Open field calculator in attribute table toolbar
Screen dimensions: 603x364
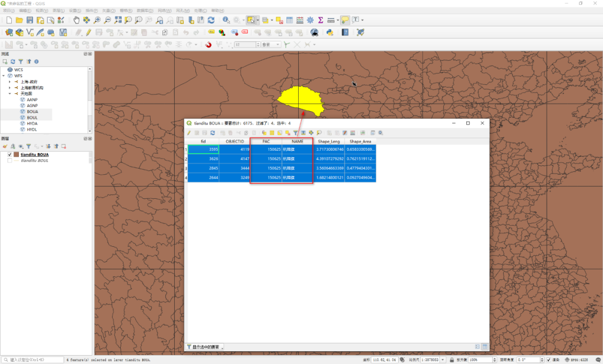[353, 133]
